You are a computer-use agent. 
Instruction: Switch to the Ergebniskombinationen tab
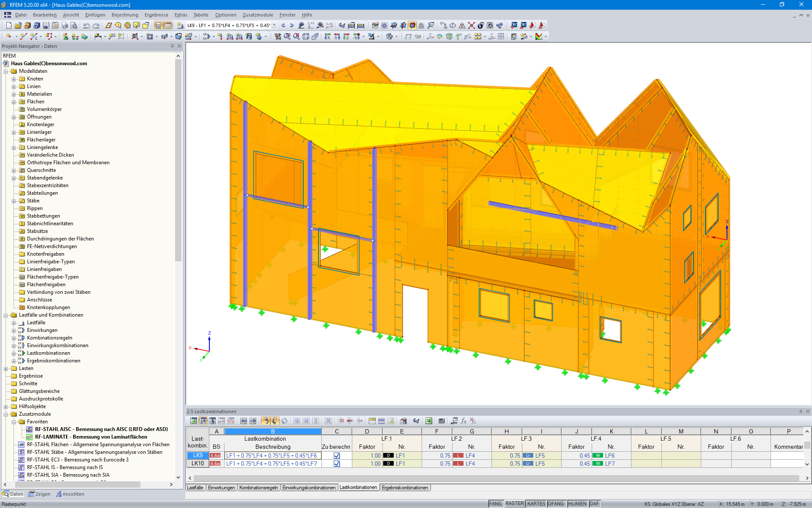(405, 487)
